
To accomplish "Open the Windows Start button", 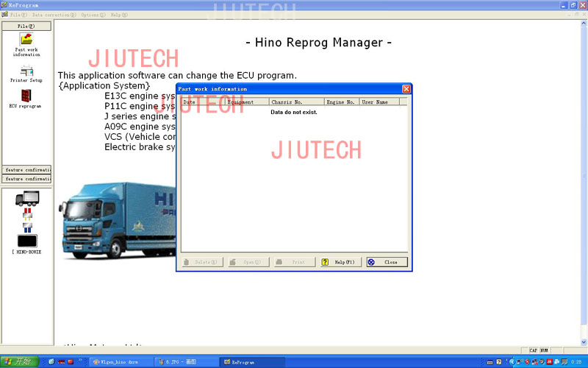I will [x=18, y=361].
